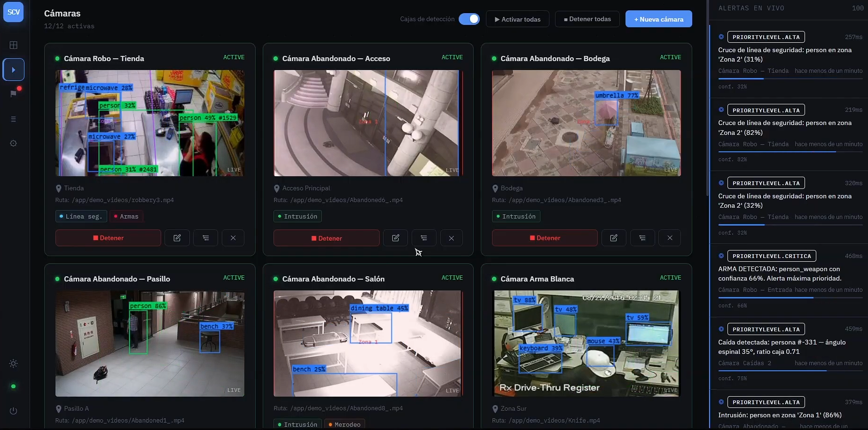Click the alert icon on the 257ms alert
This screenshot has height=430, width=868.
[x=721, y=37]
